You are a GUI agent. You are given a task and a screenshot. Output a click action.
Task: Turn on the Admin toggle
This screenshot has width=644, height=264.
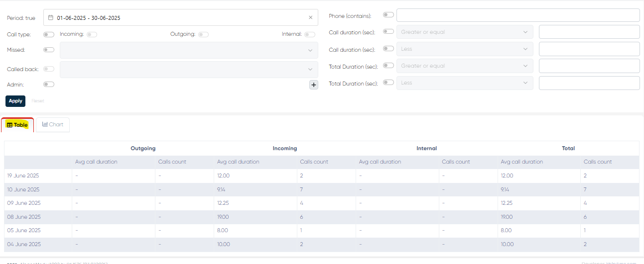click(49, 85)
